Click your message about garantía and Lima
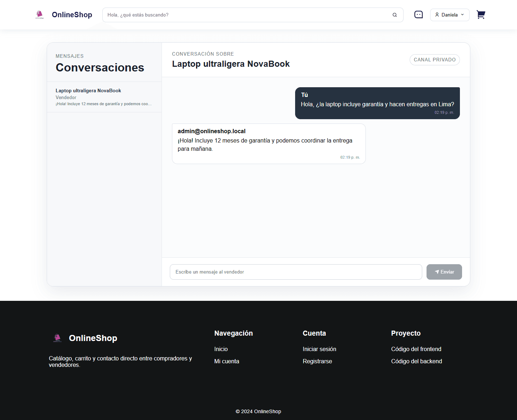The height and width of the screenshot is (420, 517). click(x=377, y=103)
